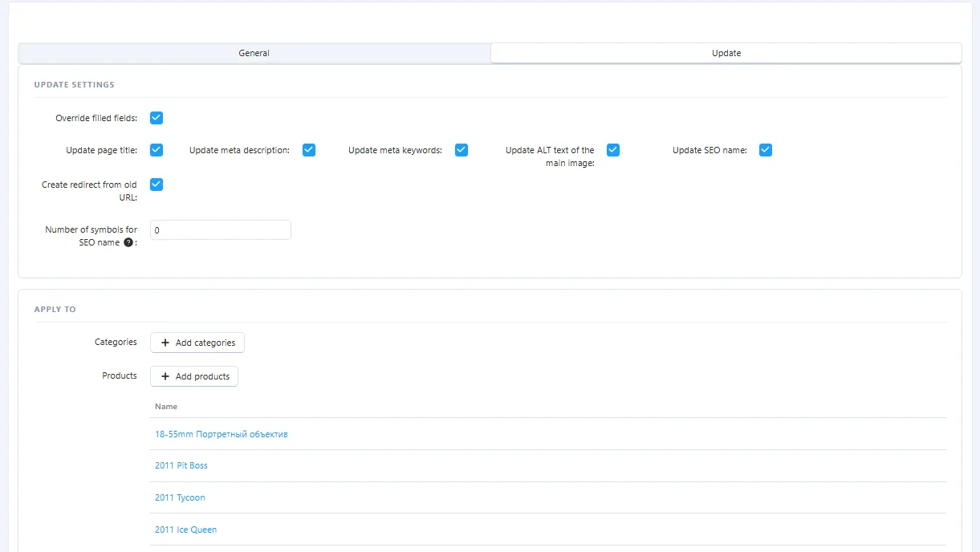Focus the Number of symbols input field
This screenshot has width=980, height=552.
click(x=221, y=230)
